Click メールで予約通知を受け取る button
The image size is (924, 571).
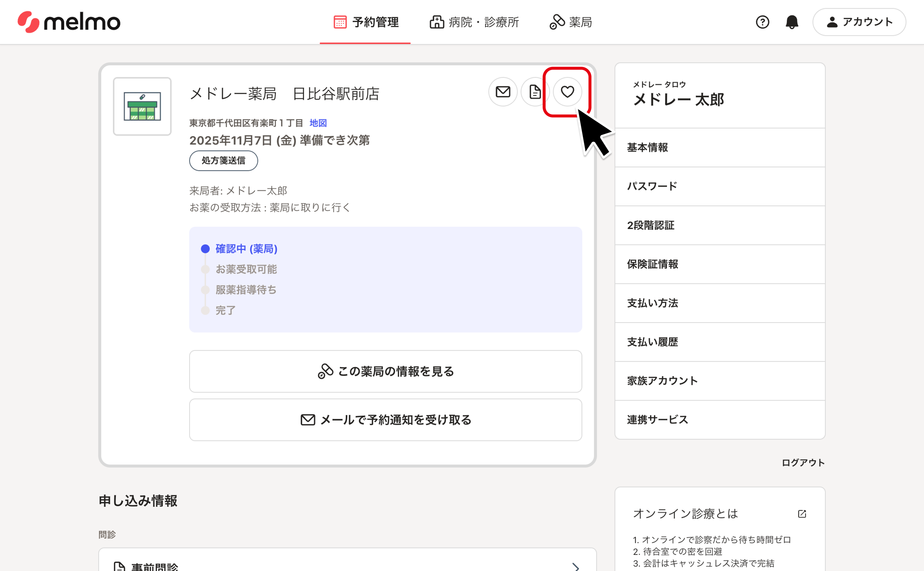[385, 420]
